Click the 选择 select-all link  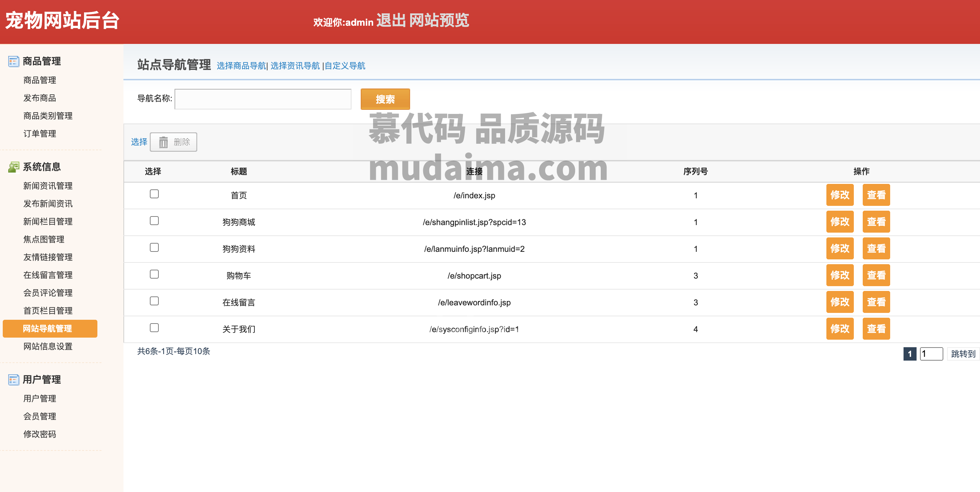point(139,142)
